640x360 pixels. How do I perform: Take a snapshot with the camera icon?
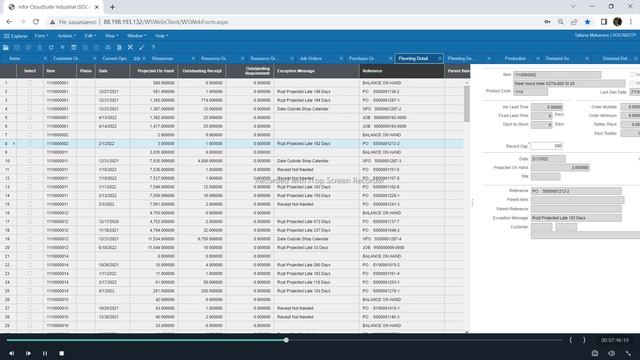point(595,353)
